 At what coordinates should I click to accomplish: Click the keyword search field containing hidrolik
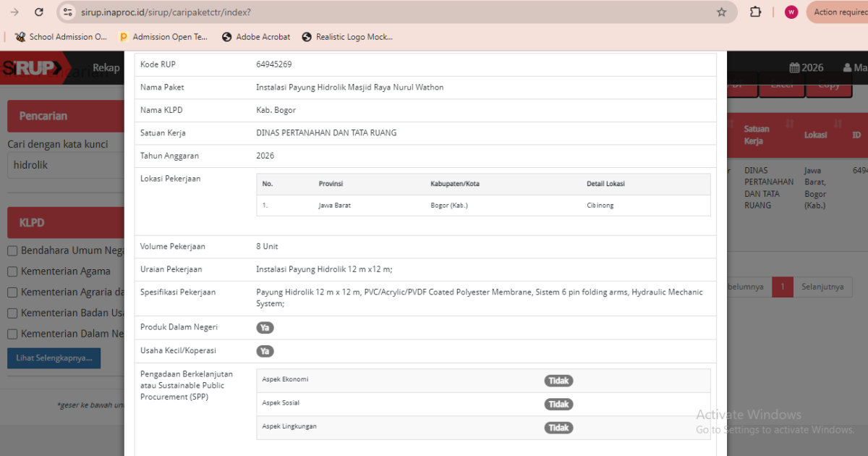[x=65, y=165]
